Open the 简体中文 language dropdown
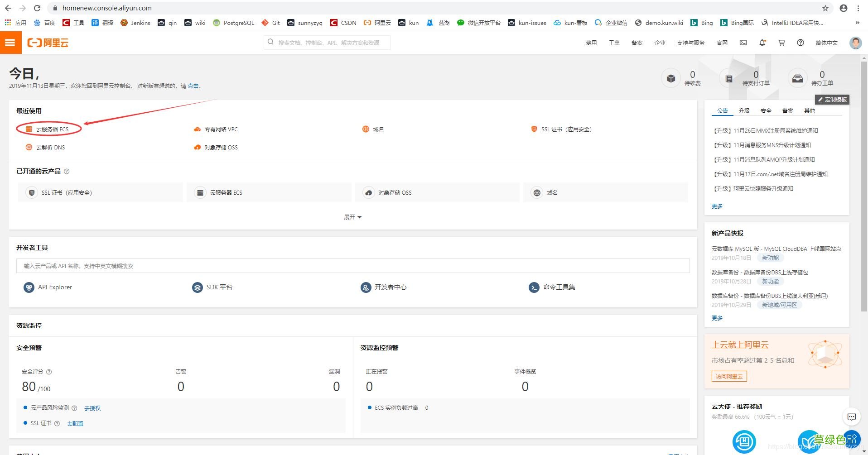The height and width of the screenshot is (455, 868). (827, 43)
